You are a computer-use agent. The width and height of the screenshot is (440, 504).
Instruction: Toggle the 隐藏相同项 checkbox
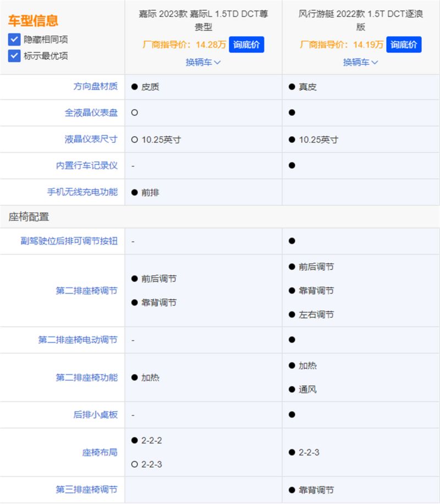pyautogui.click(x=14, y=40)
